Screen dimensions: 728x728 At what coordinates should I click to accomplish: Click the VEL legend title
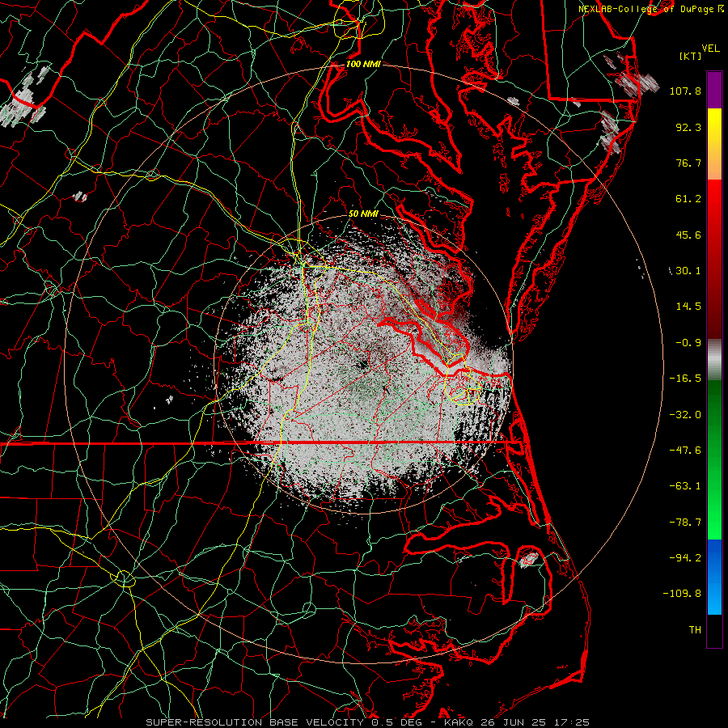click(x=710, y=49)
